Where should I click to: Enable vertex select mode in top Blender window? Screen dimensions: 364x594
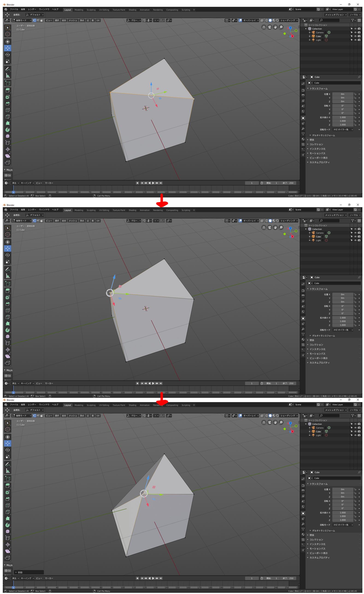[x=35, y=20]
